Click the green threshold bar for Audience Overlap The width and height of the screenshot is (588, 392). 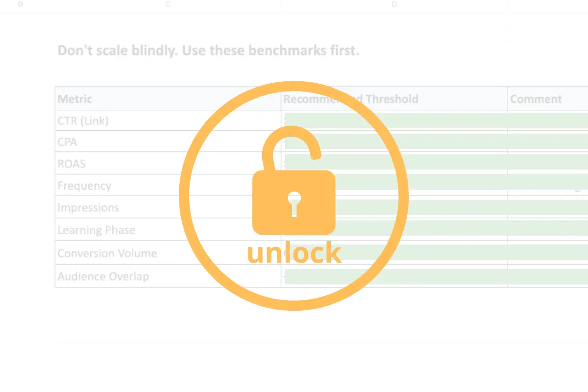pos(436,276)
